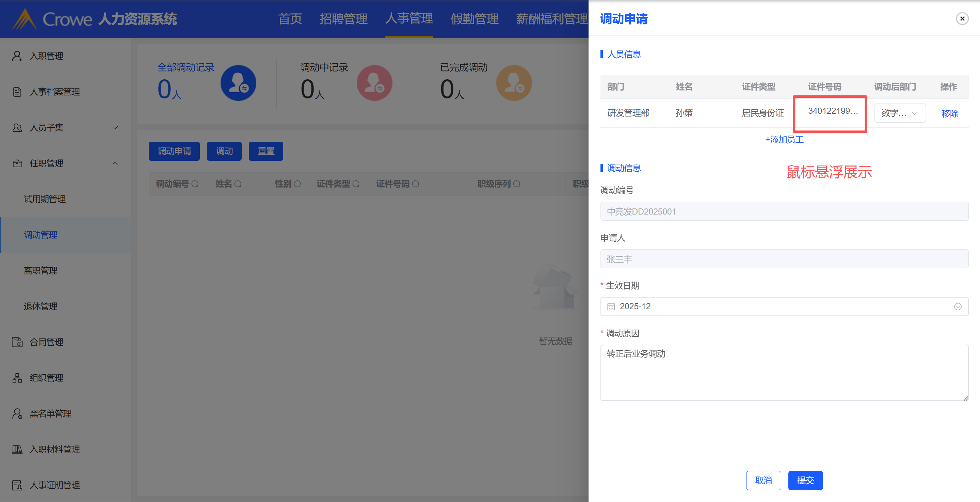The image size is (980, 502).
Task: Click the search icon beside 证件号码 column header
Action: coord(415,184)
